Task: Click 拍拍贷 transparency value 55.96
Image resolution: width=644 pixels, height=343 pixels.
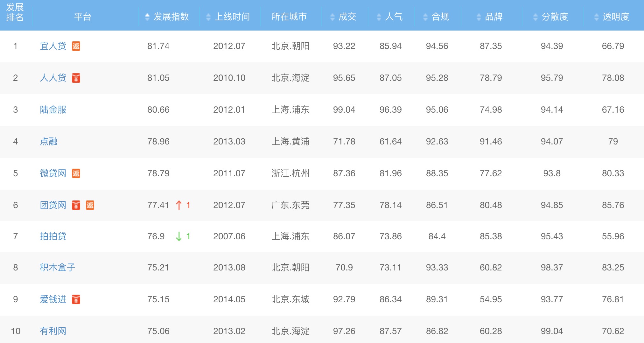Action: (613, 236)
